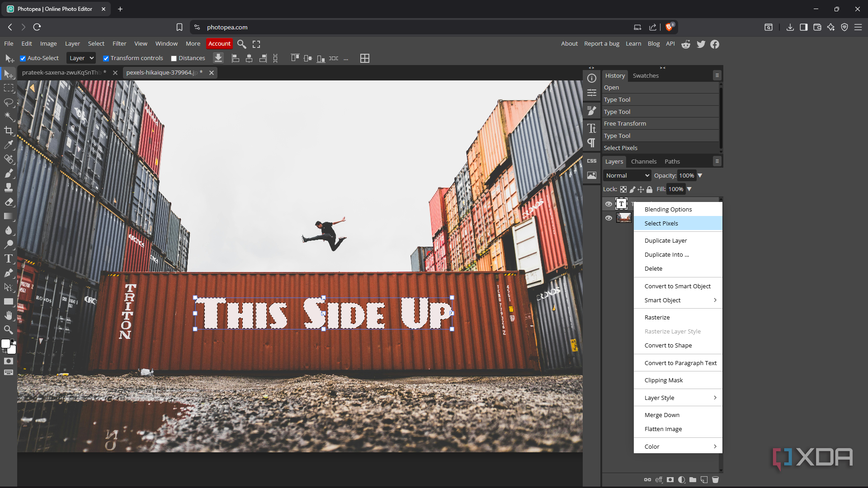This screenshot has width=868, height=488.
Task: Click the Free Transform history entry
Action: [x=660, y=124]
